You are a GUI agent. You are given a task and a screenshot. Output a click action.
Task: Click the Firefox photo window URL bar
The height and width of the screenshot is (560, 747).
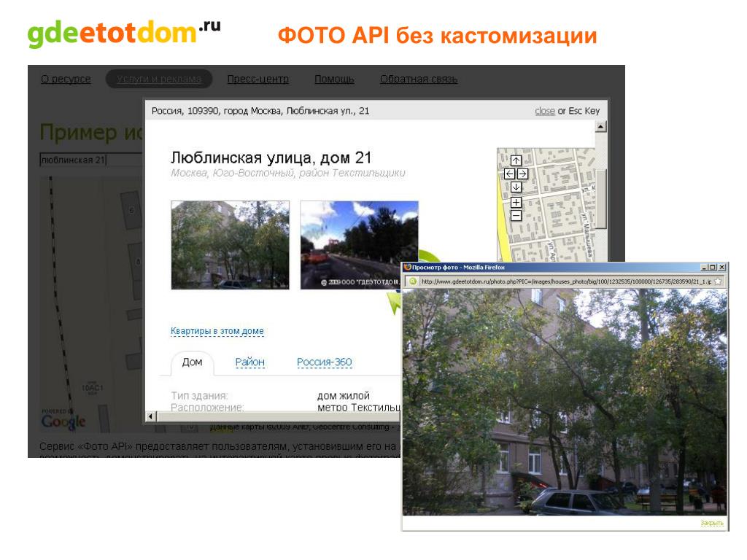[565, 281]
